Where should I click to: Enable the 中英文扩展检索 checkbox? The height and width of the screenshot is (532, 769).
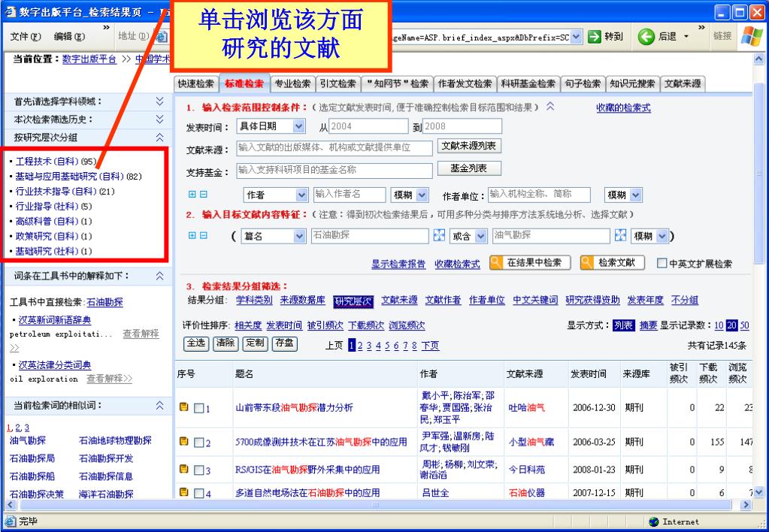coord(662,263)
